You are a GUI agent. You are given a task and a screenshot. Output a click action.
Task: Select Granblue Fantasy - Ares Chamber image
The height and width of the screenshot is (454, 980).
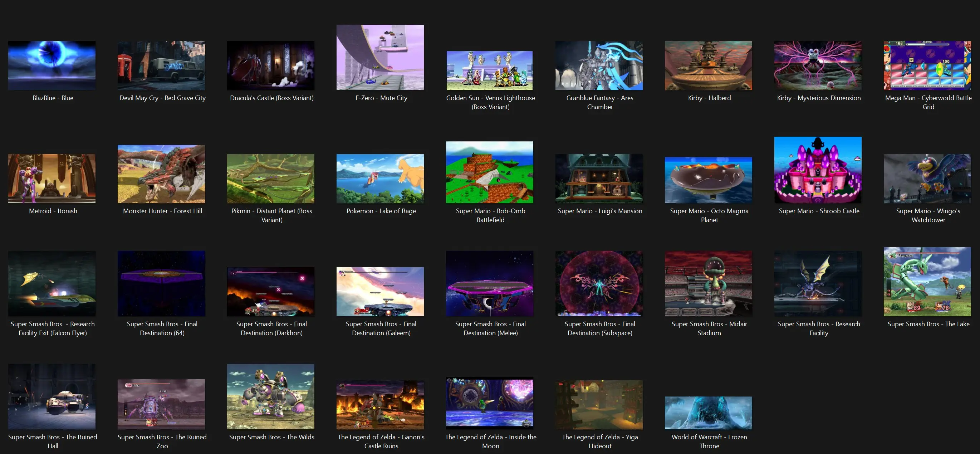point(599,65)
